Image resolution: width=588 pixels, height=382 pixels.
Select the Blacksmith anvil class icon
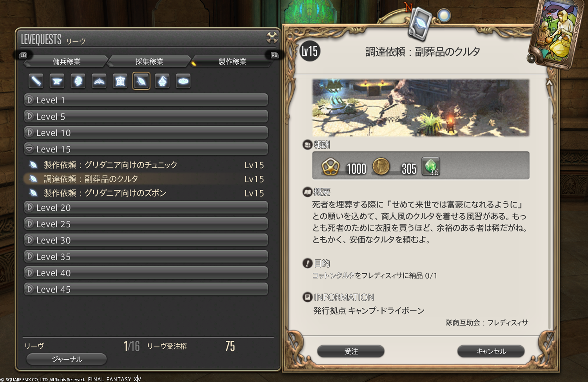coord(57,81)
